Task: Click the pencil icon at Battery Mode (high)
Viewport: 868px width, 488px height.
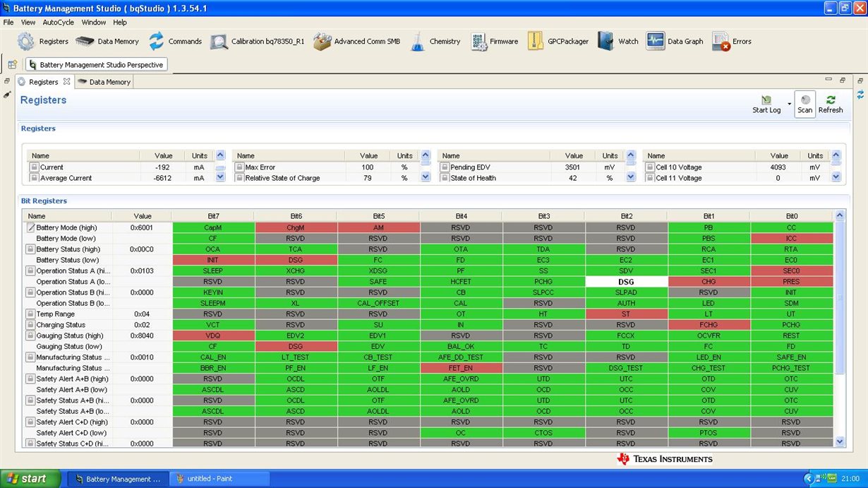Action: tap(30, 227)
